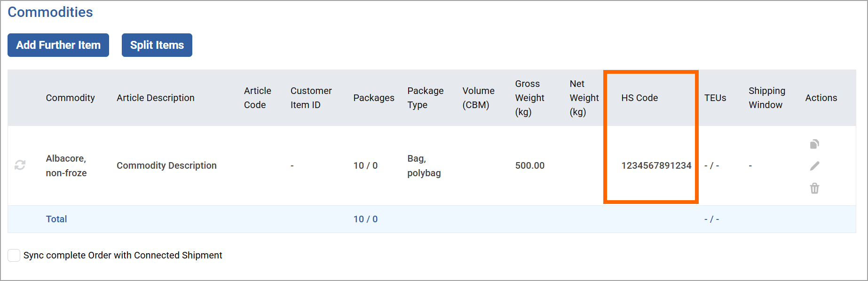Delete the commodity with trash icon
The width and height of the screenshot is (868, 281).
[x=814, y=188]
